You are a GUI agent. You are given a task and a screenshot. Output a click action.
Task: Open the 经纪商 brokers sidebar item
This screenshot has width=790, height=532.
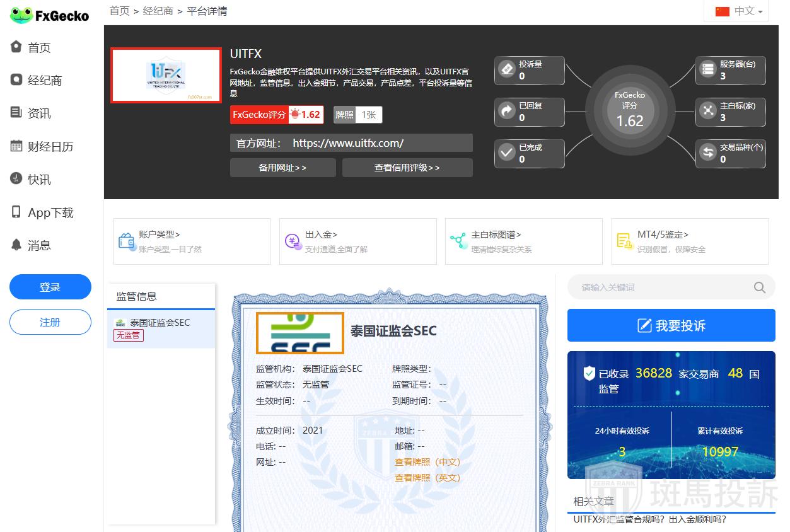tap(44, 81)
